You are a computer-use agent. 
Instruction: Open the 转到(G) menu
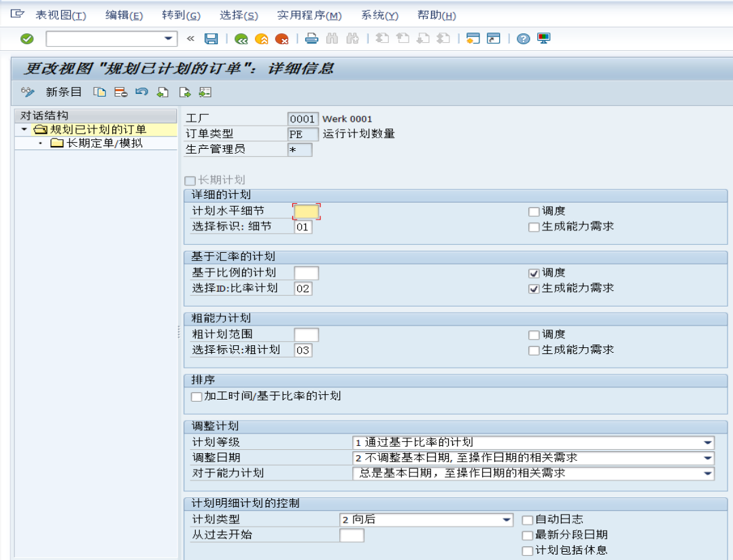181,16
